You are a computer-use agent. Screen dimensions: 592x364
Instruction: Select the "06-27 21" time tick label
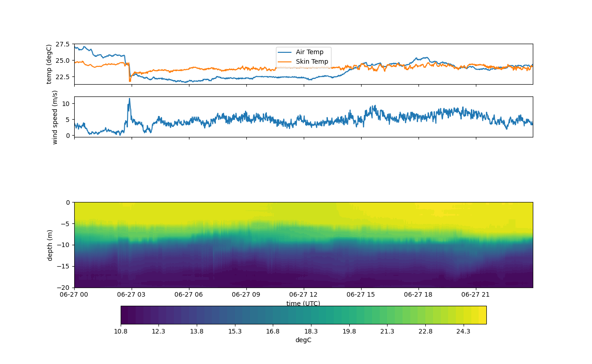(x=475, y=295)
